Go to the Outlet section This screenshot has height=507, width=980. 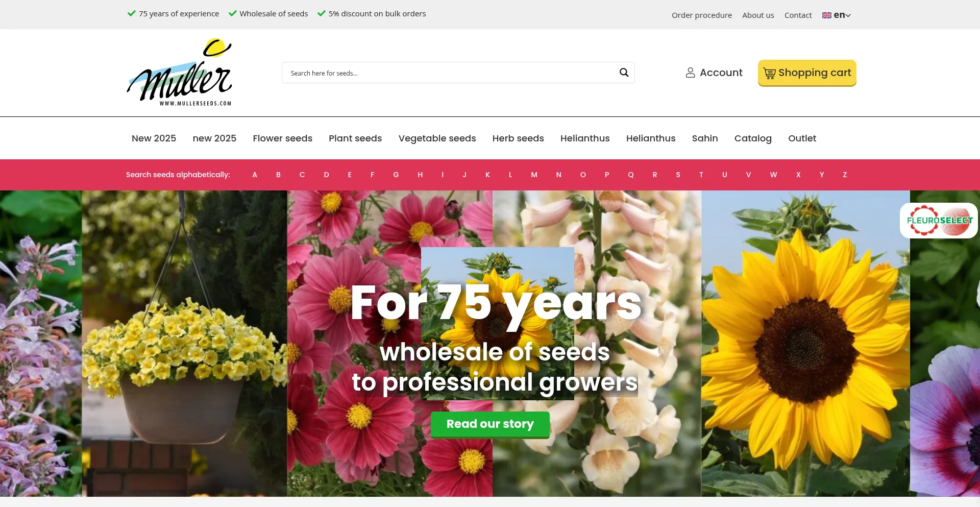pos(801,138)
